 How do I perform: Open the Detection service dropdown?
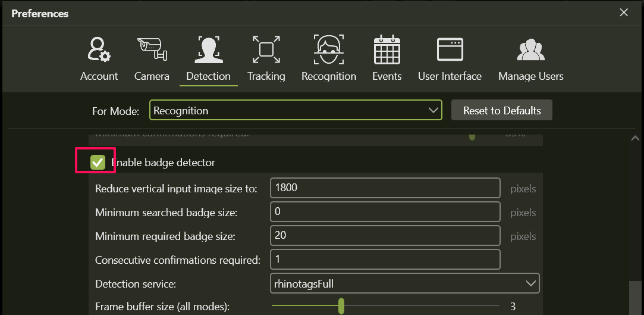[404, 284]
